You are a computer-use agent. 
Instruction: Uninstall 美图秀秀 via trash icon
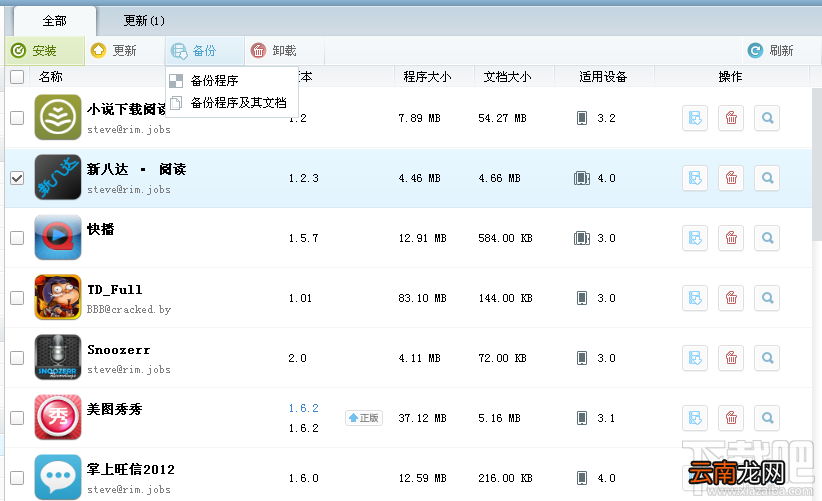pyautogui.click(x=731, y=418)
